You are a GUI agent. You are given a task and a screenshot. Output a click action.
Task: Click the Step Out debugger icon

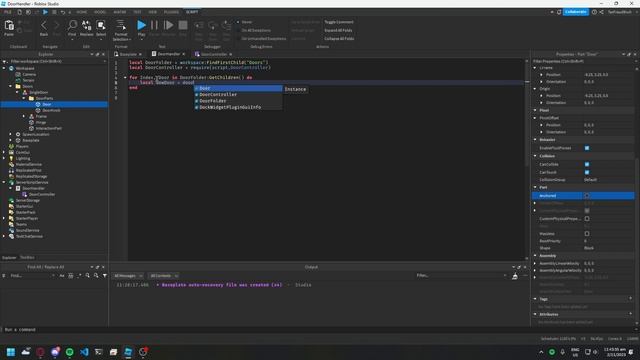(226, 26)
